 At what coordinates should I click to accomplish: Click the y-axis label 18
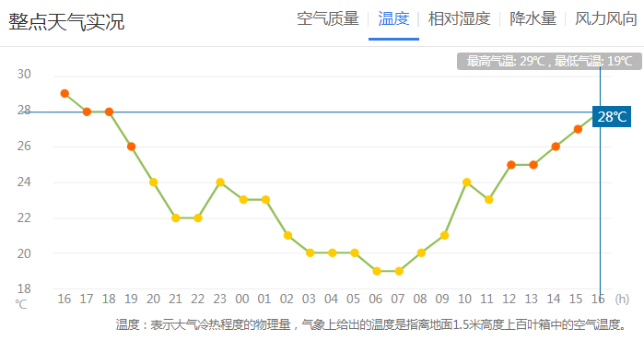coord(24,289)
